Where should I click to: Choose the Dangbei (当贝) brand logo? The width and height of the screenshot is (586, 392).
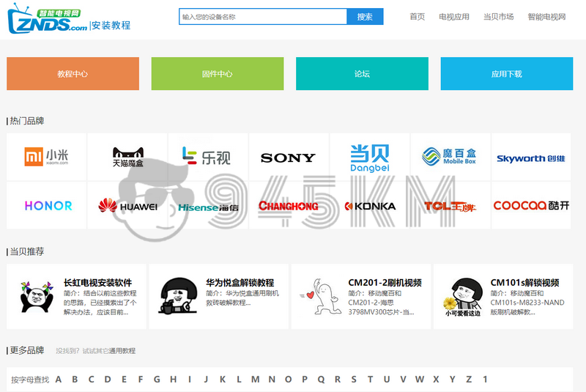coord(370,157)
